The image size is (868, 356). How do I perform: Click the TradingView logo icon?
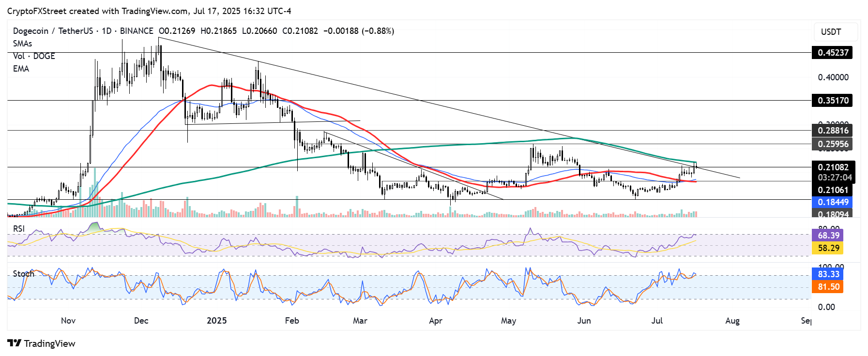point(15,343)
